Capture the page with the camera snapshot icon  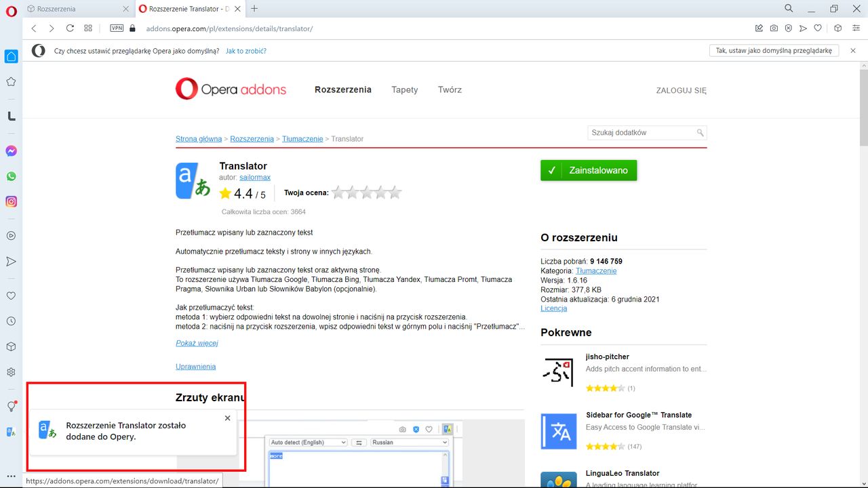click(x=774, y=28)
